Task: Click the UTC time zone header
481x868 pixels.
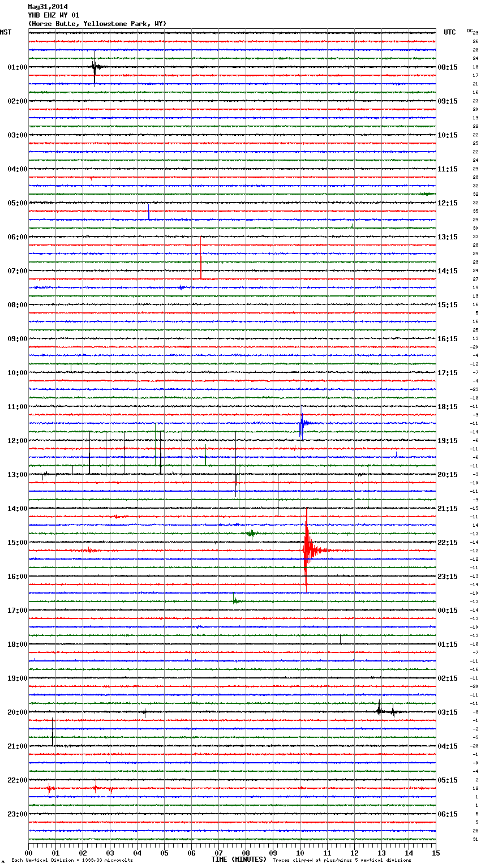Action: pyautogui.click(x=450, y=32)
